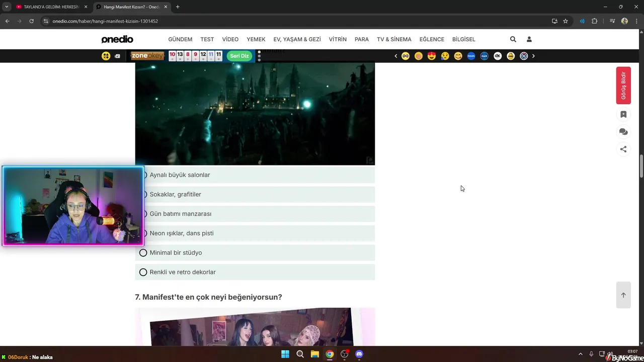Bookmark this page with the star icon

coord(566,21)
